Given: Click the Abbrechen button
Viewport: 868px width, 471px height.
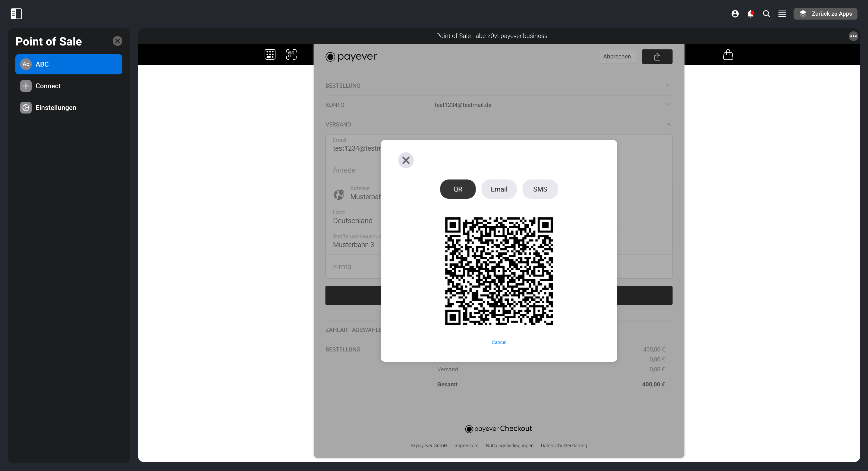Looking at the screenshot, I should pos(617,57).
